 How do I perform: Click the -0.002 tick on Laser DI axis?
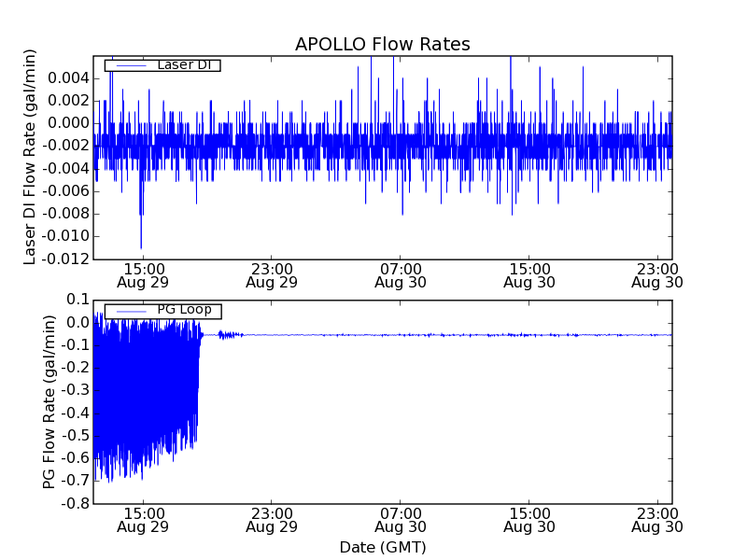pyautogui.click(x=65, y=146)
